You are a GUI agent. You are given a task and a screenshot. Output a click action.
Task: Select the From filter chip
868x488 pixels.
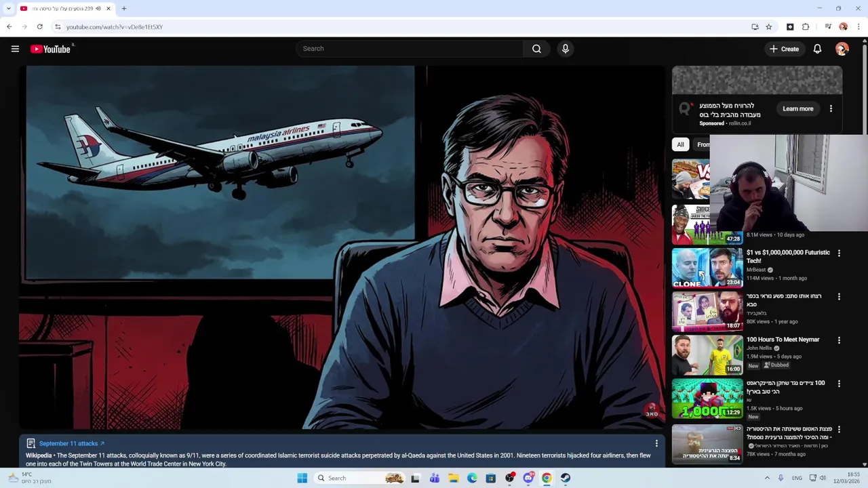pyautogui.click(x=703, y=144)
